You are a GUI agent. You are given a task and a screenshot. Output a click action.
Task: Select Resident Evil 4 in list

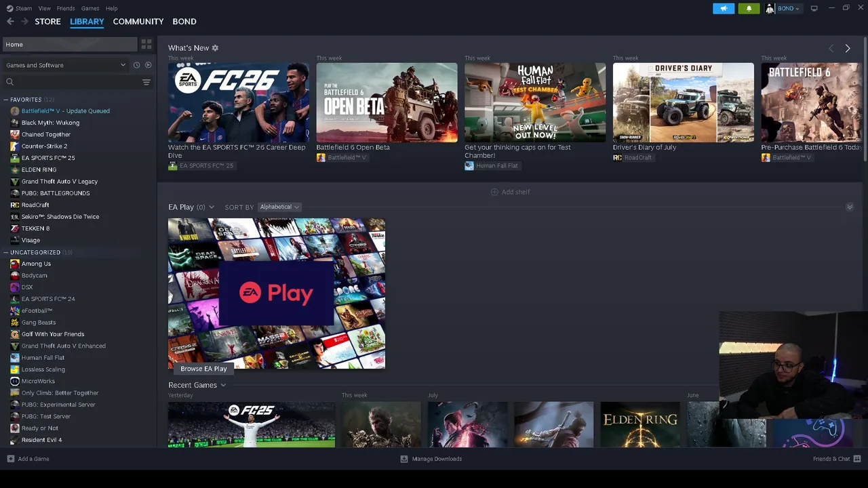[x=41, y=440]
